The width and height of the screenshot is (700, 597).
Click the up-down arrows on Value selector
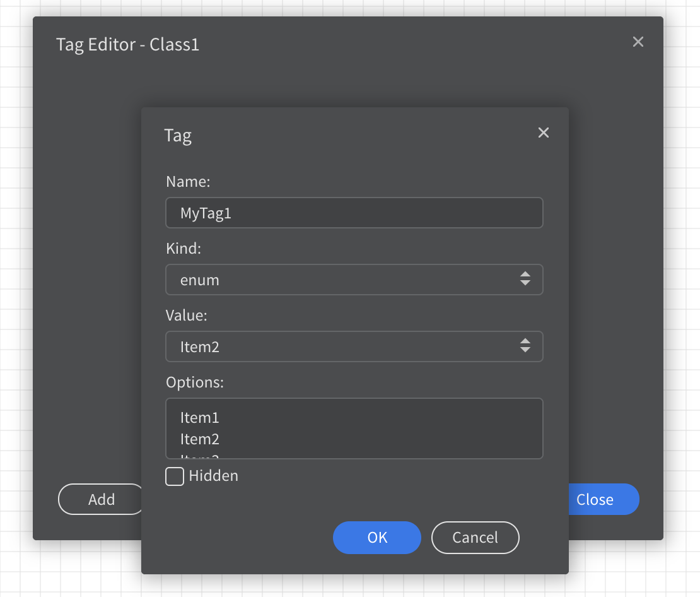(x=525, y=346)
